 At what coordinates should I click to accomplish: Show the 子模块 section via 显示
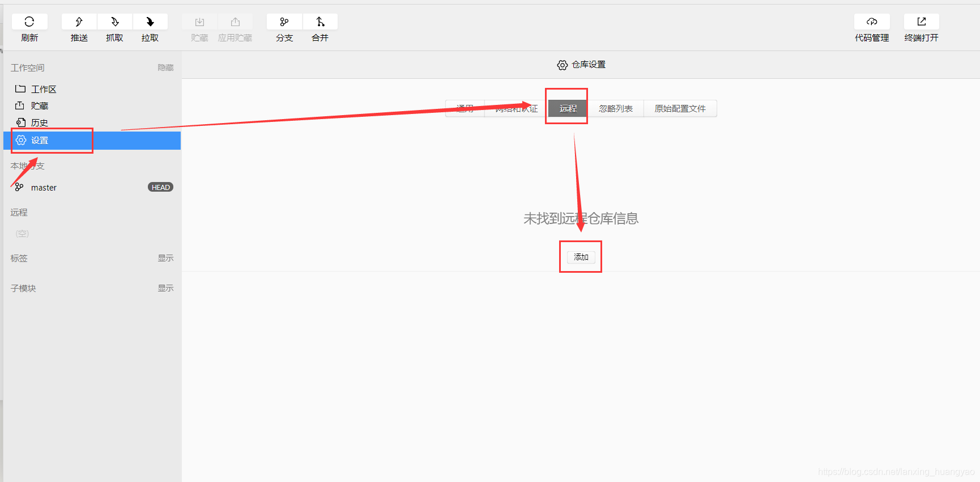coord(165,288)
